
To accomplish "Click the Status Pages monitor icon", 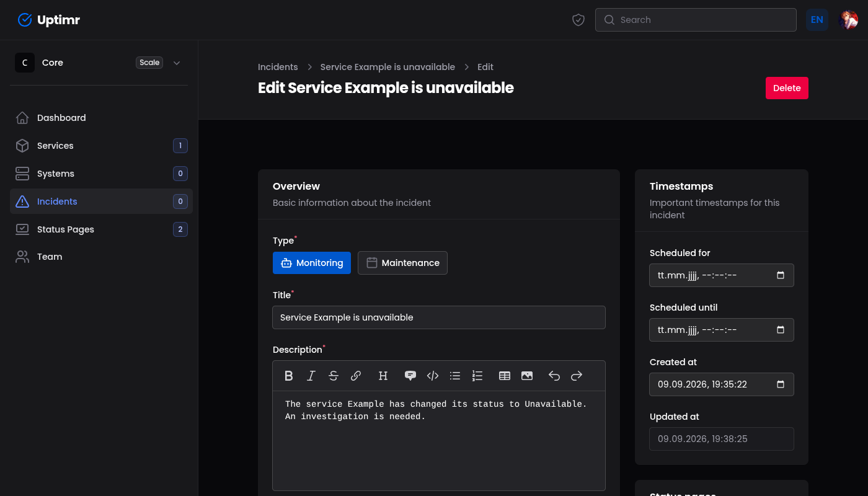I will (x=22, y=229).
